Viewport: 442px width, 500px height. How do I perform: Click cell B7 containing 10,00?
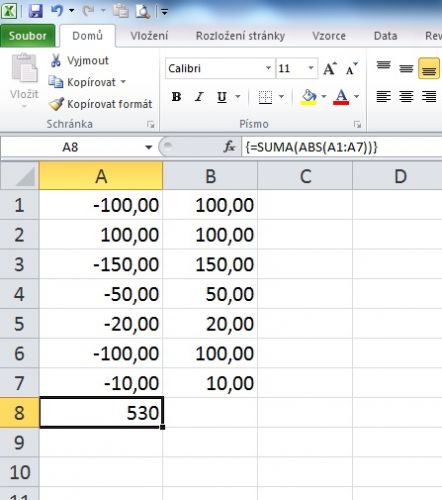click(x=210, y=383)
